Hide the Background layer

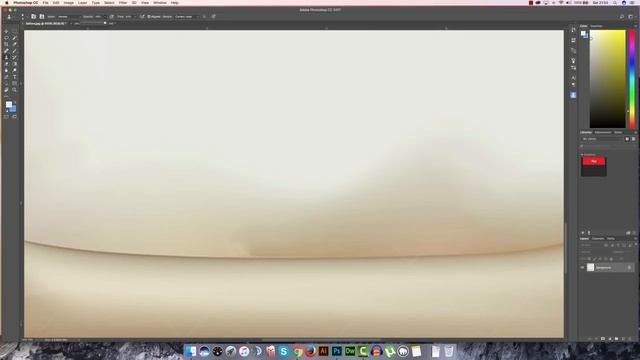582,267
